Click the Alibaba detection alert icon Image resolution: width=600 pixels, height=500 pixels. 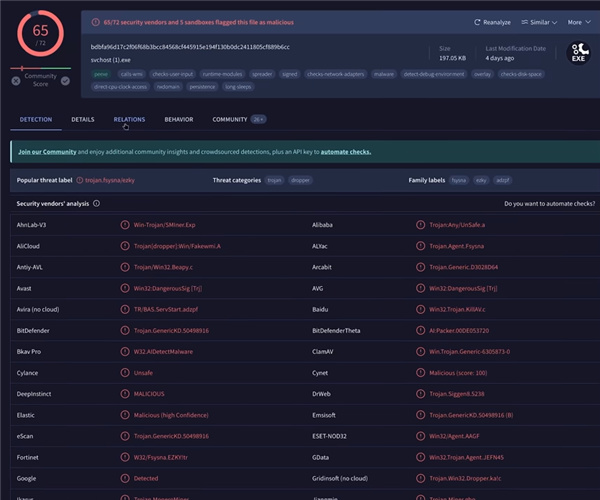point(420,225)
